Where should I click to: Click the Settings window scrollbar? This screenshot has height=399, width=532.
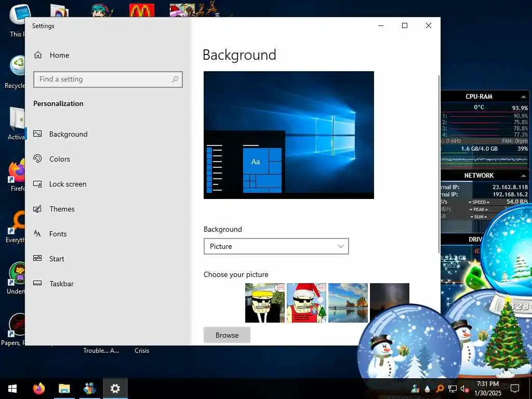point(439,164)
